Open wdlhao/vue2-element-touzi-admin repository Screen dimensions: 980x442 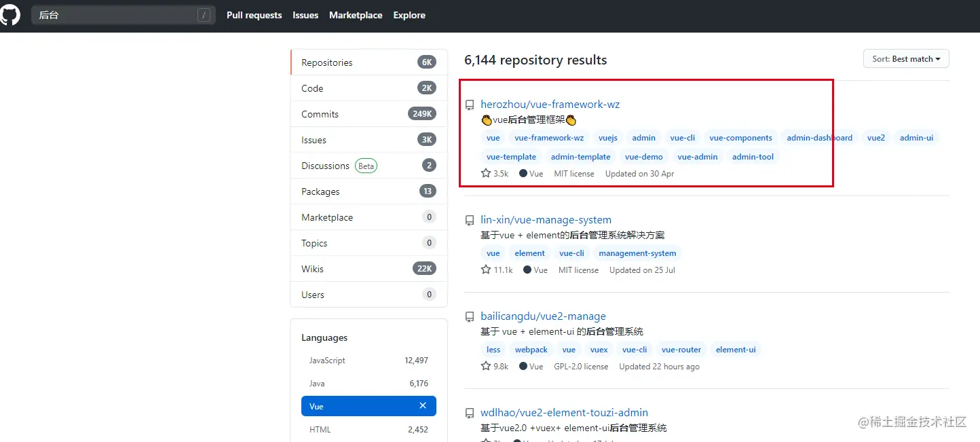click(564, 413)
